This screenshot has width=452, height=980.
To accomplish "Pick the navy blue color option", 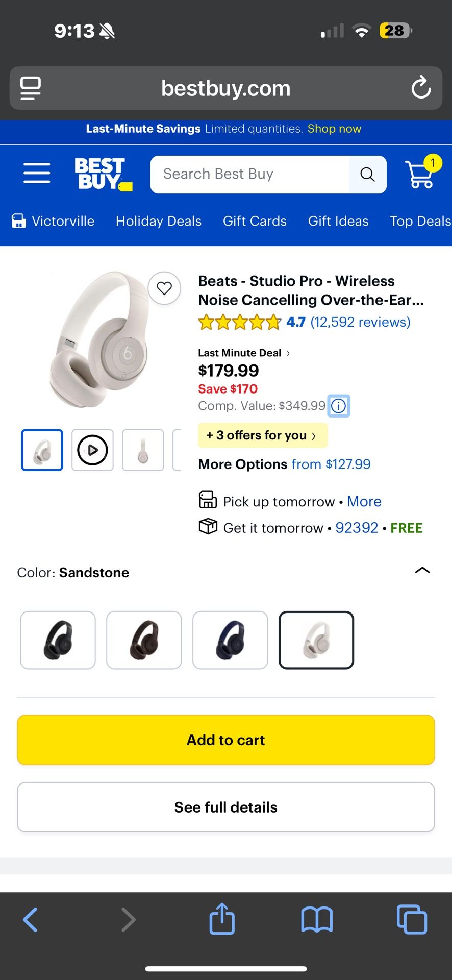I will 230,640.
